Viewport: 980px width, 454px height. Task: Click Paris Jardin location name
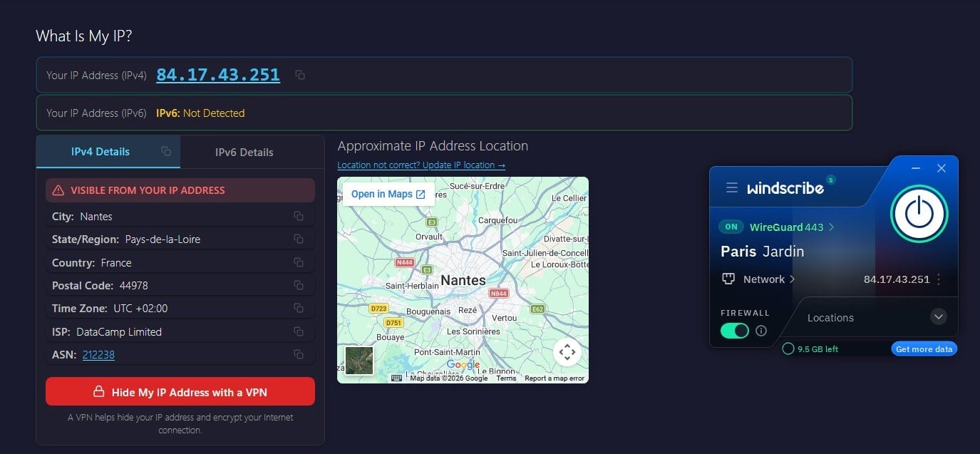pos(762,251)
